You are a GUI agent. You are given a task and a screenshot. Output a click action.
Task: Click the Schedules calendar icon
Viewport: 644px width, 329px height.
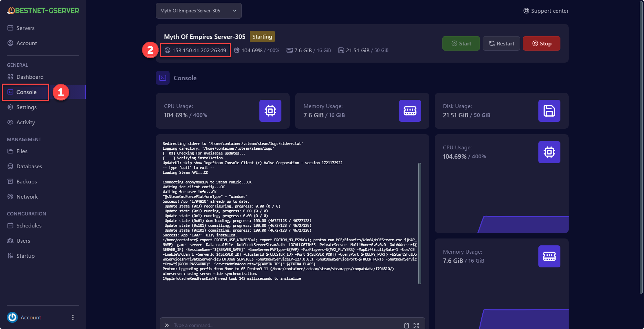(10, 225)
